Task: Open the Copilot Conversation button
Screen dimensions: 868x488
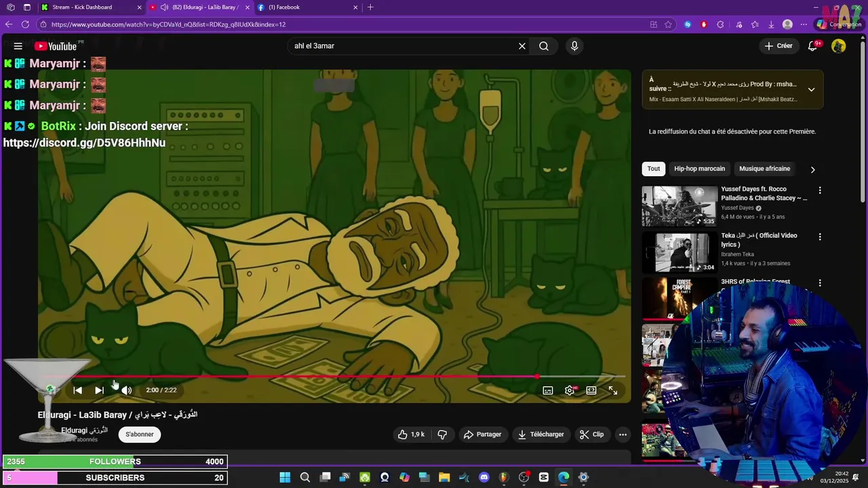Action: (839, 24)
